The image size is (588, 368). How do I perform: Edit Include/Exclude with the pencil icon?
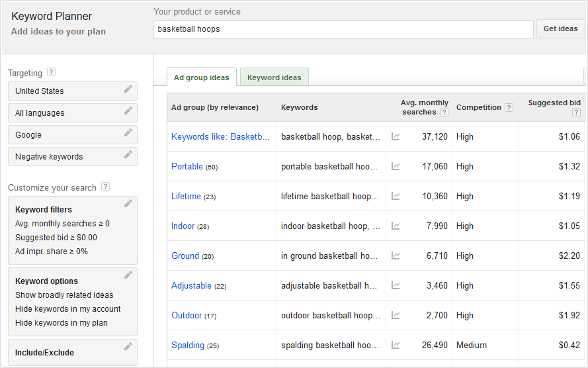pos(128,346)
